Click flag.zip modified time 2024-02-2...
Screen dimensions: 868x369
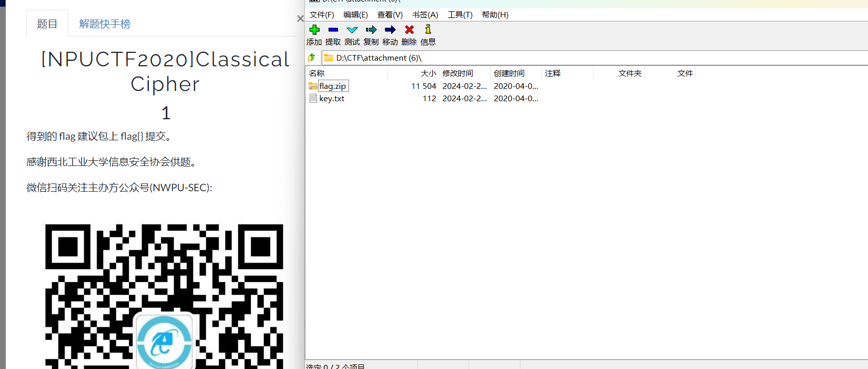[465, 86]
